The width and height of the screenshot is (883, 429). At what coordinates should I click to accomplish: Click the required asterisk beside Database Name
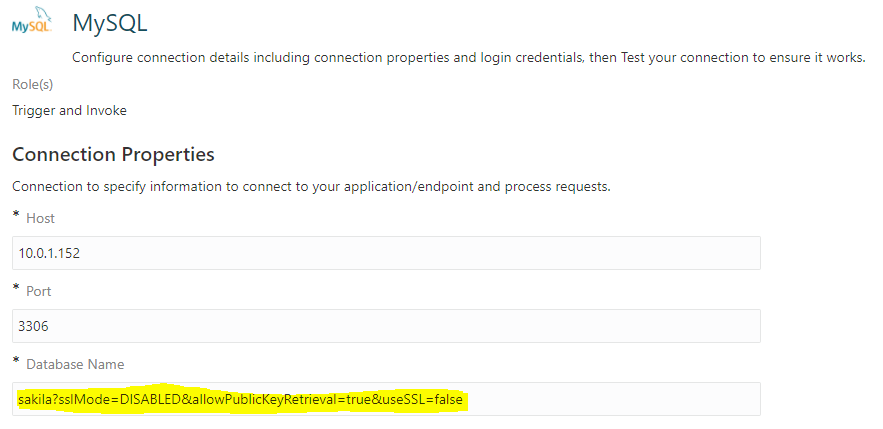click(x=16, y=362)
